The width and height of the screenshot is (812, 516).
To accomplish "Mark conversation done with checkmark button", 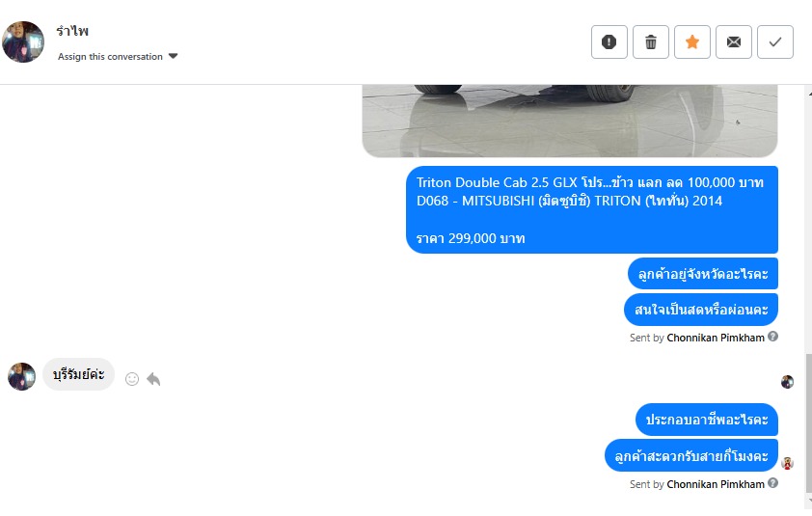I will click(x=774, y=42).
